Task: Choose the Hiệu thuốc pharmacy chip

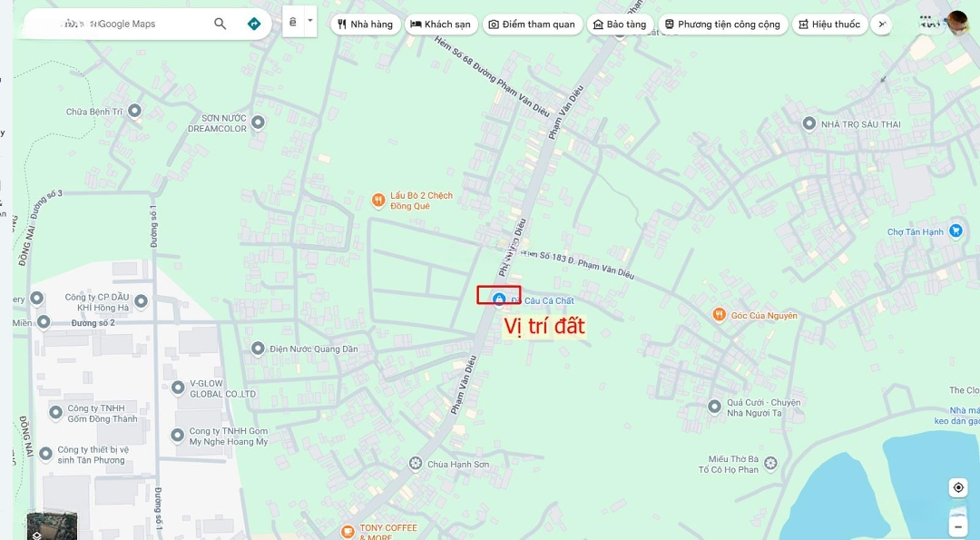Action: click(830, 25)
